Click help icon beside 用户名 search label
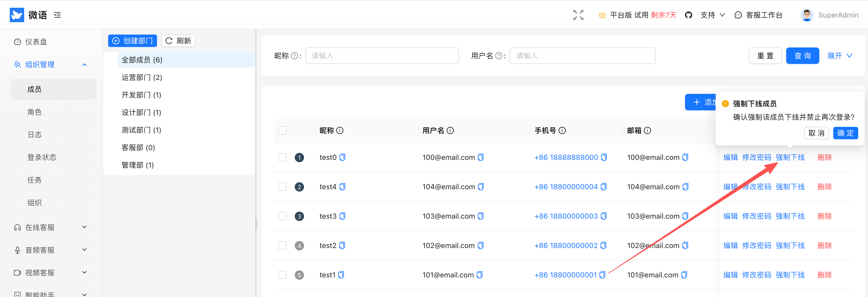868x297 pixels. tap(499, 56)
